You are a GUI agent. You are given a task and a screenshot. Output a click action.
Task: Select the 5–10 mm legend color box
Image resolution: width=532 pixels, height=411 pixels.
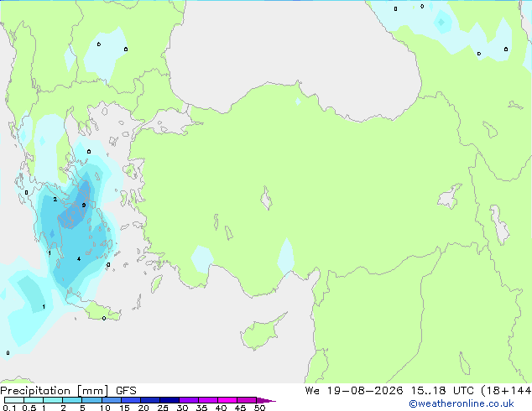click(x=92, y=400)
